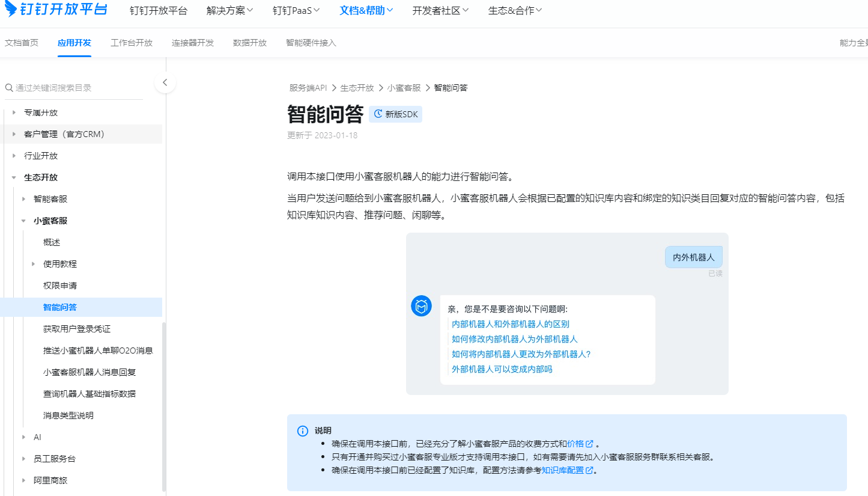The width and height of the screenshot is (868, 496).
Task: Open the 文档&帮助 dropdown menu
Action: [366, 11]
